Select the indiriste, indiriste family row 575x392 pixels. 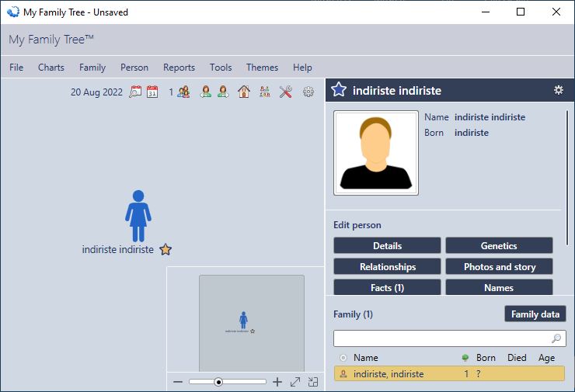pyautogui.click(x=449, y=374)
